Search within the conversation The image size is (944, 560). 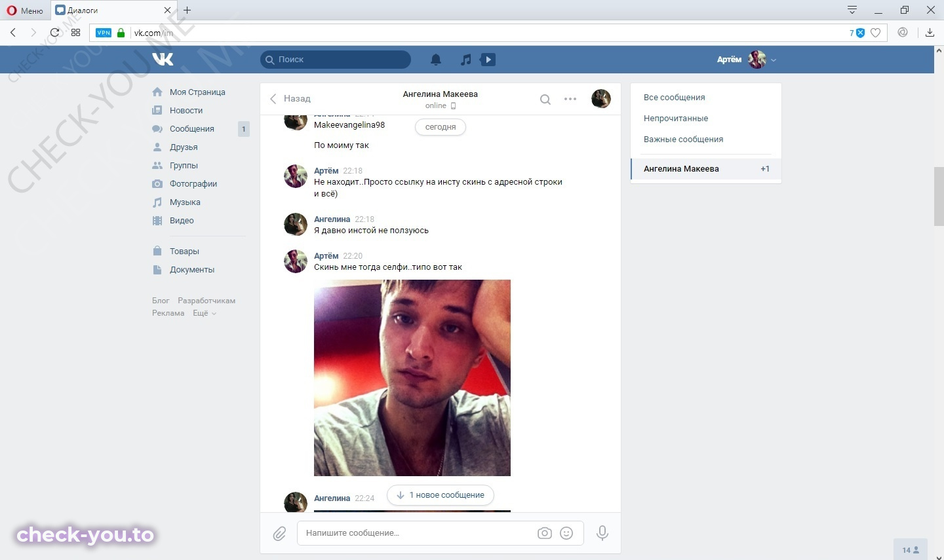click(x=545, y=99)
